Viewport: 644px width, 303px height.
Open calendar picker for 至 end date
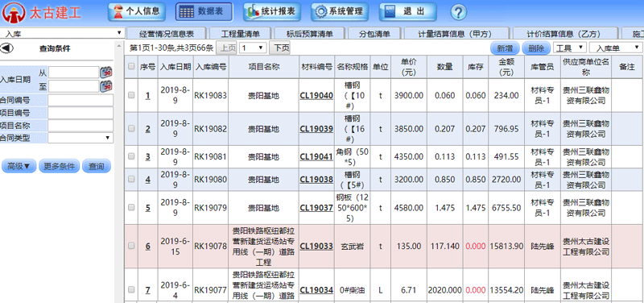point(106,86)
